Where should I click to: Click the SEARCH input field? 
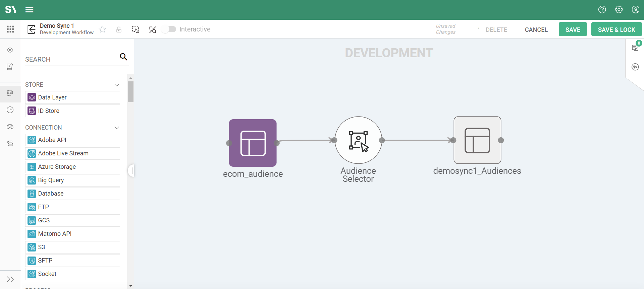[x=70, y=59]
